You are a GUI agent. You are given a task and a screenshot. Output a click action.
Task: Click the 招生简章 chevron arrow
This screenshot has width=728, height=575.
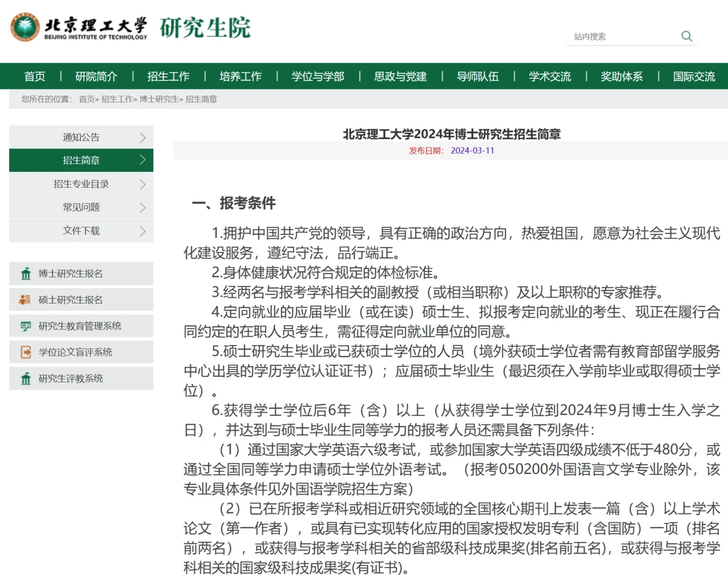click(x=142, y=160)
